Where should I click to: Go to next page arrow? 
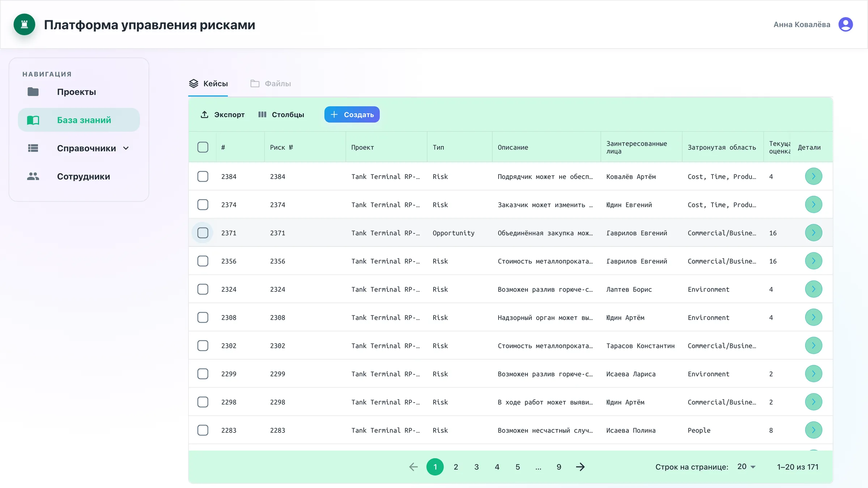coord(580,467)
